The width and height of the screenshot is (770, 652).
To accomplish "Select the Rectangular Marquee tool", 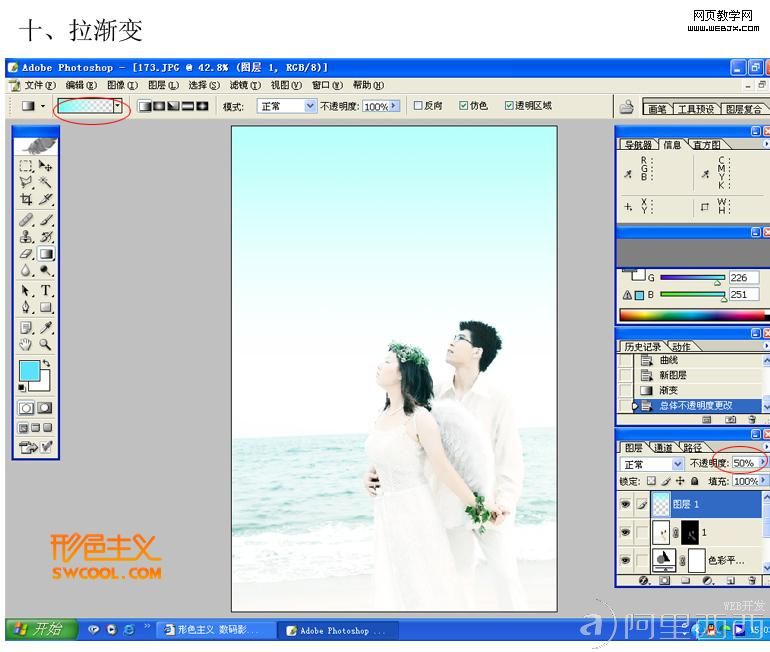I will (26, 165).
